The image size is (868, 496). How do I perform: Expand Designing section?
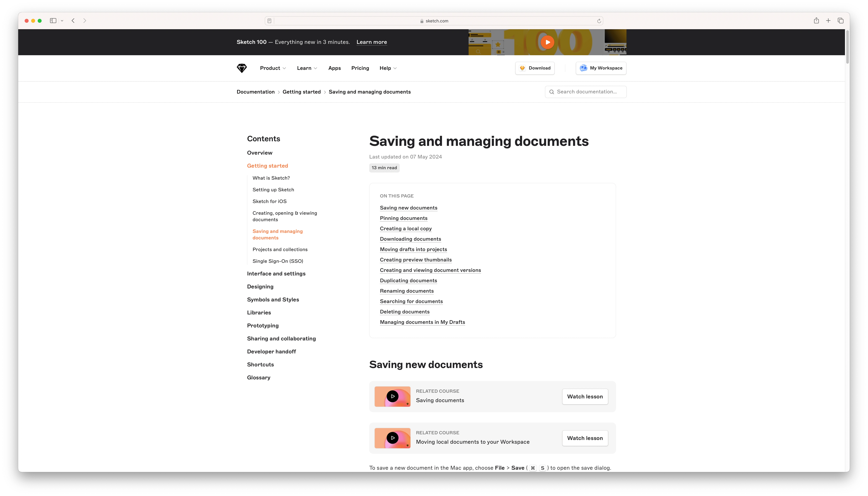(x=260, y=287)
